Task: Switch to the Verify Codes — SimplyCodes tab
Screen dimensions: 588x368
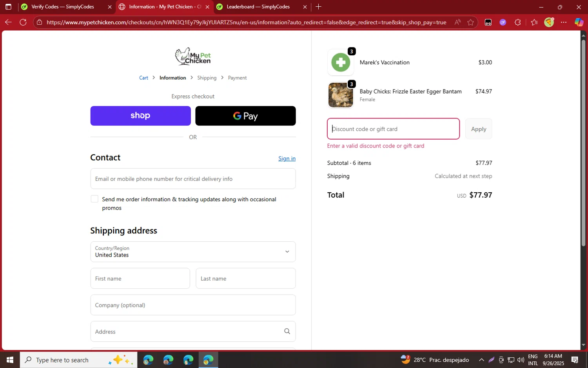Action: 63,7
